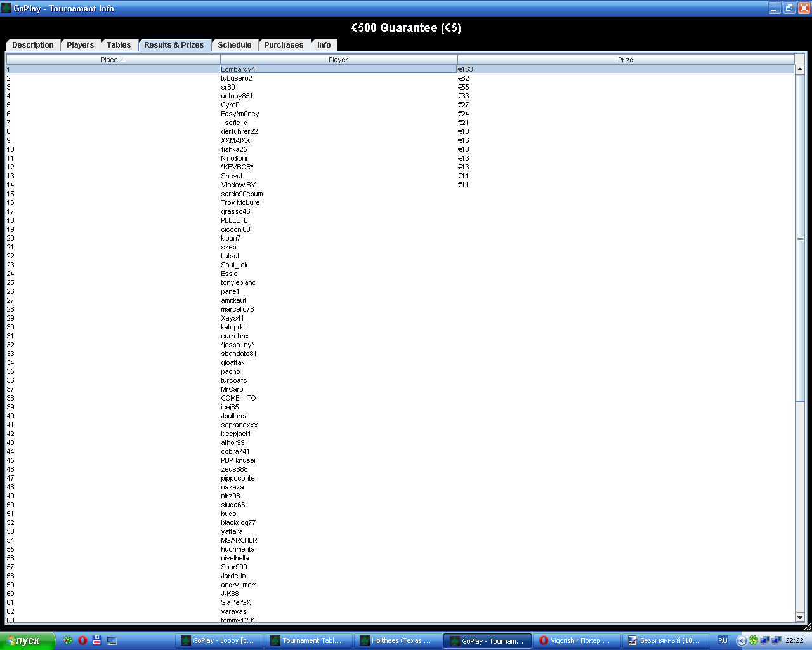
Task: Open the Windows Start (пуск) button
Action: 27,640
